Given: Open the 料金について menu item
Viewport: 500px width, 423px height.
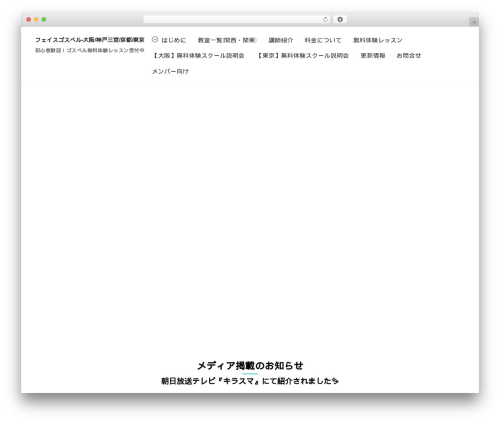Looking at the screenshot, I should click(323, 40).
